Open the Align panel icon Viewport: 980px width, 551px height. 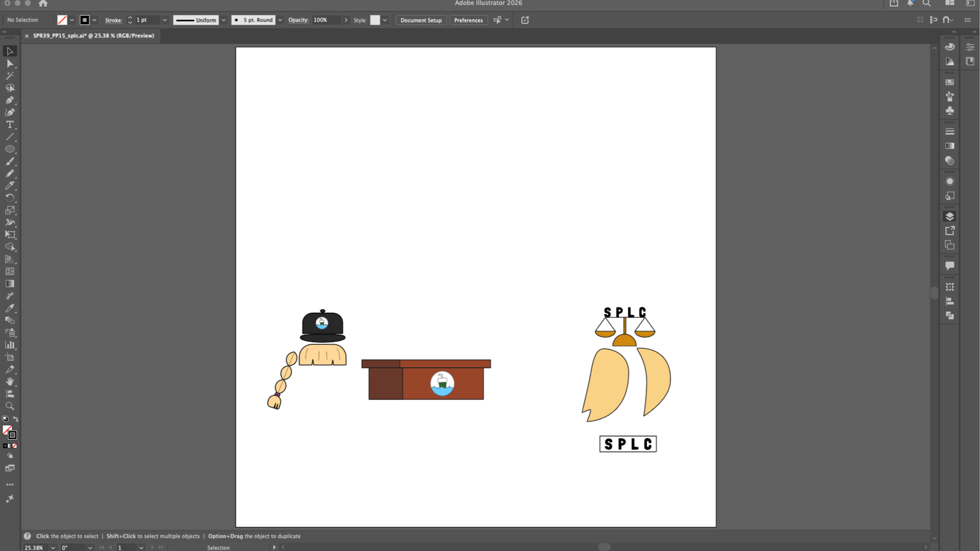click(x=949, y=301)
